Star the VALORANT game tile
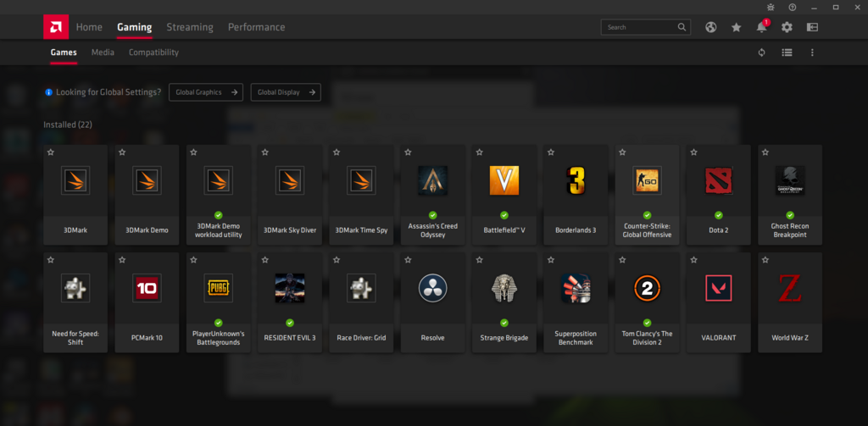 (x=693, y=260)
